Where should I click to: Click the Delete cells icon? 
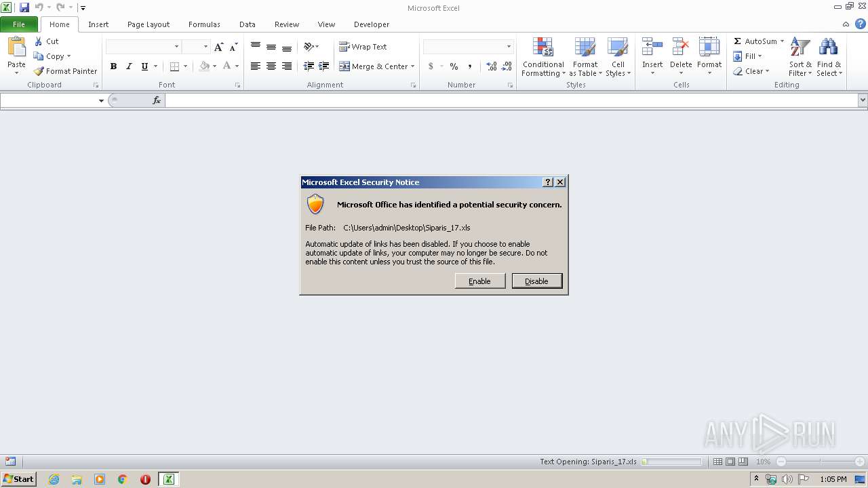click(681, 47)
